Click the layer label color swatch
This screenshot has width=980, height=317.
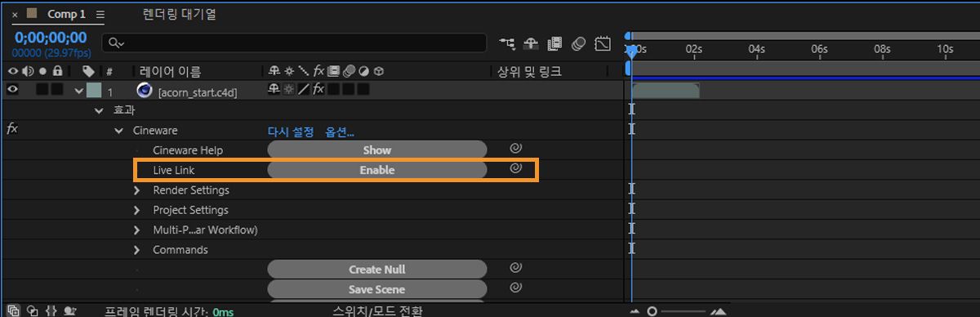[94, 91]
